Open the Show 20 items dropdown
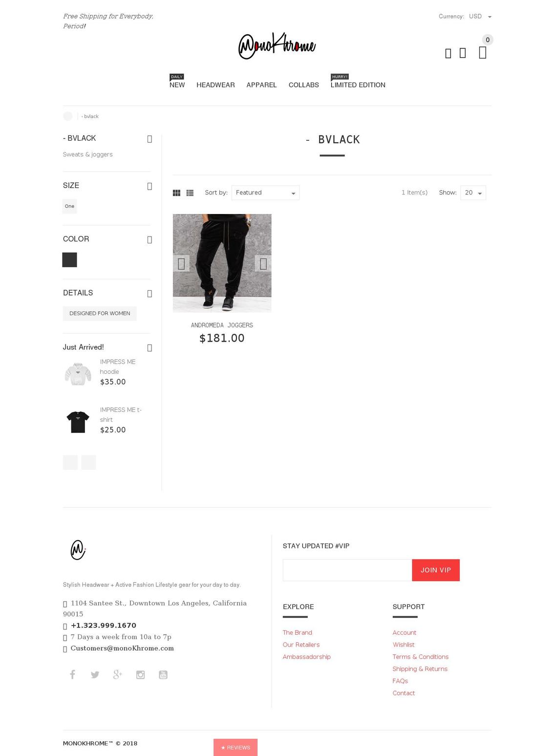This screenshot has height=756, width=555. click(x=473, y=193)
